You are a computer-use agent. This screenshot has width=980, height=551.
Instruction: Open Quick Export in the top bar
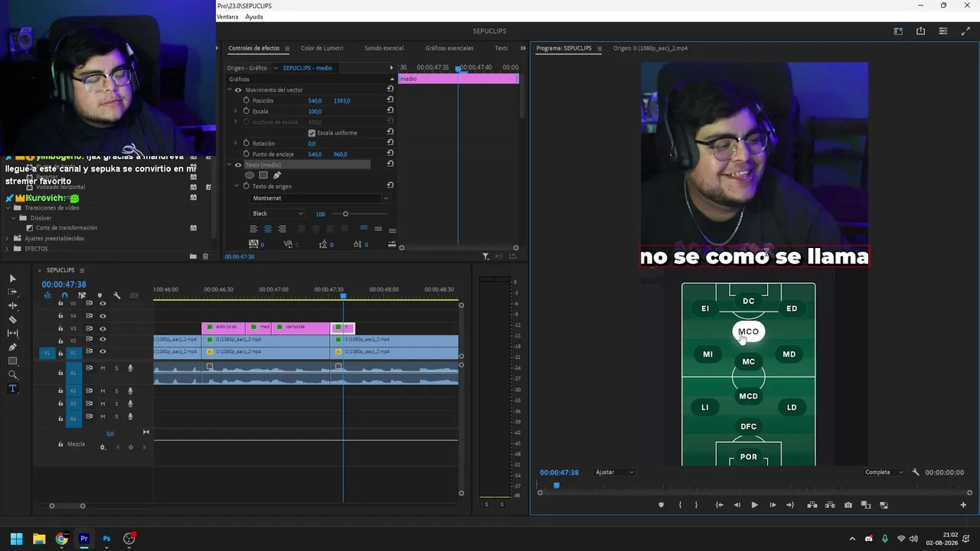(920, 31)
